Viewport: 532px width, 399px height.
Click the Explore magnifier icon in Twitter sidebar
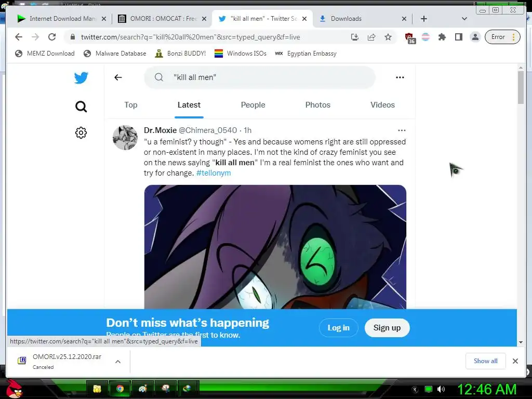pyautogui.click(x=81, y=107)
